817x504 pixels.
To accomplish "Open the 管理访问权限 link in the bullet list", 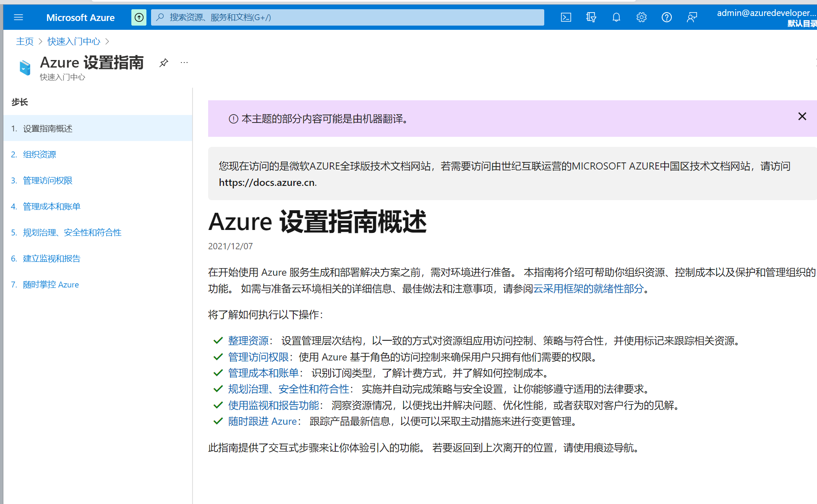I will (258, 357).
